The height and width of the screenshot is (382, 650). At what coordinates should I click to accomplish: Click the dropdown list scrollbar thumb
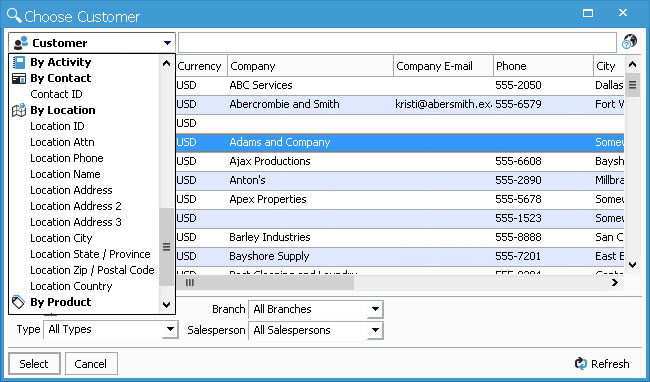[167, 247]
